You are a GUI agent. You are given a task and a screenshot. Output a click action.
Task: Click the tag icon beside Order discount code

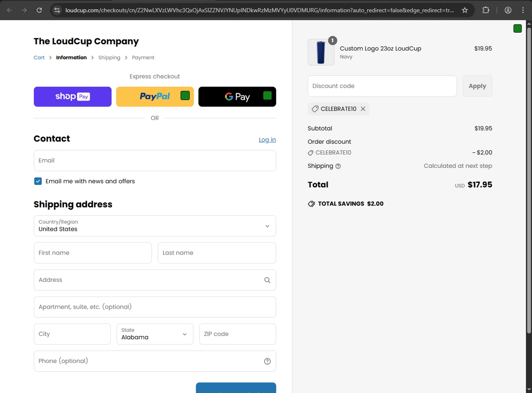pyautogui.click(x=311, y=153)
